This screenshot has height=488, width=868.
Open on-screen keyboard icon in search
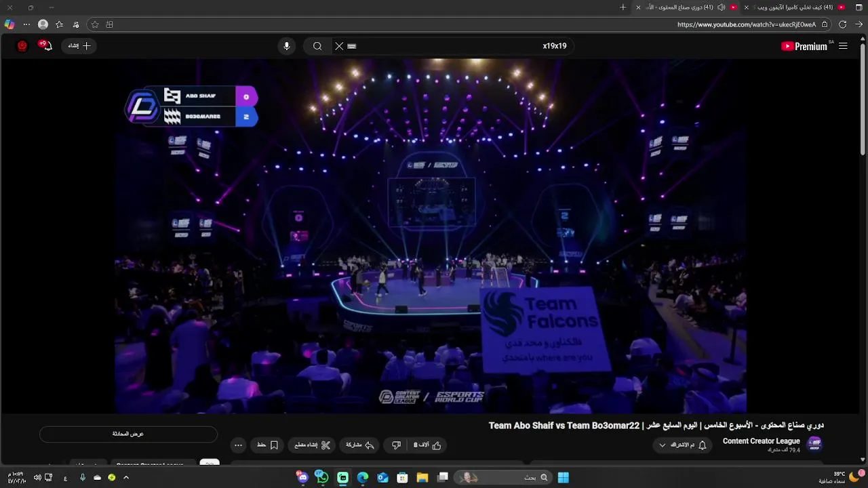click(352, 46)
